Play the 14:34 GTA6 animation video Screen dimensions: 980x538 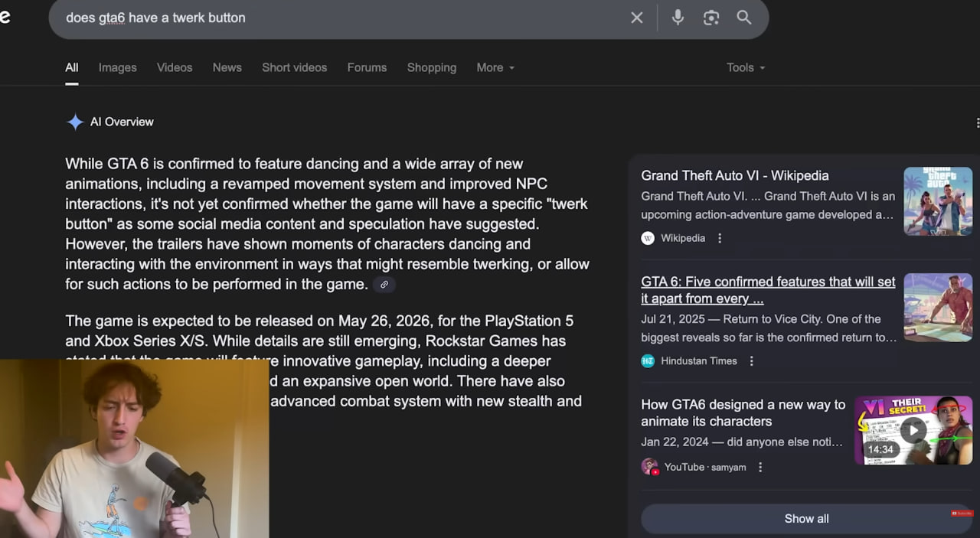coord(913,430)
